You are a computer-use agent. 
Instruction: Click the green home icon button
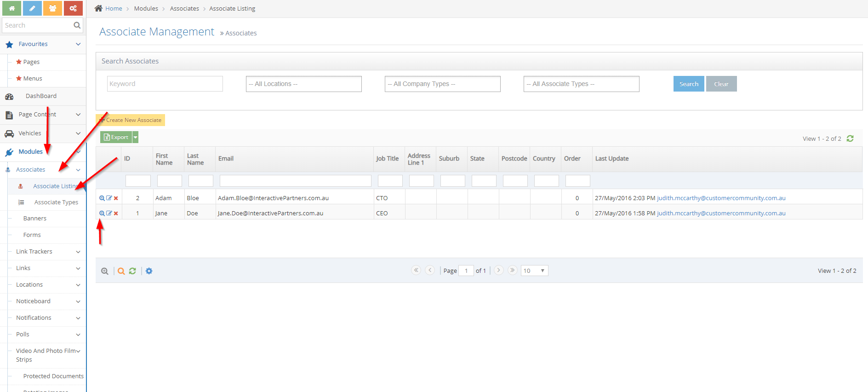coord(11,8)
